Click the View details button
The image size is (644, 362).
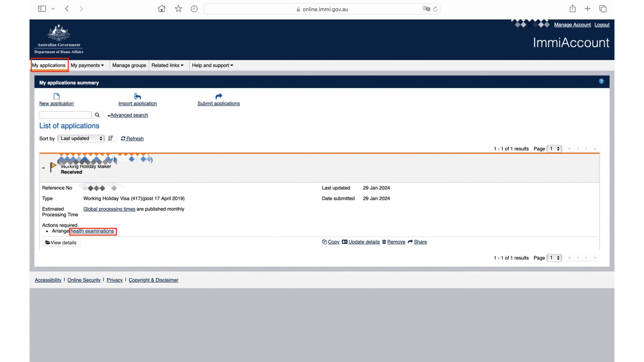61,243
